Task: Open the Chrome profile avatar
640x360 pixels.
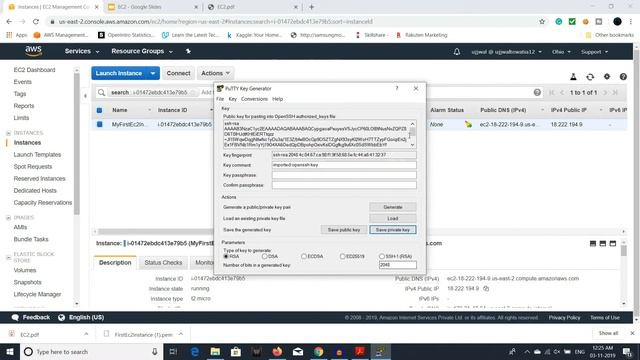Action: [x=617, y=22]
